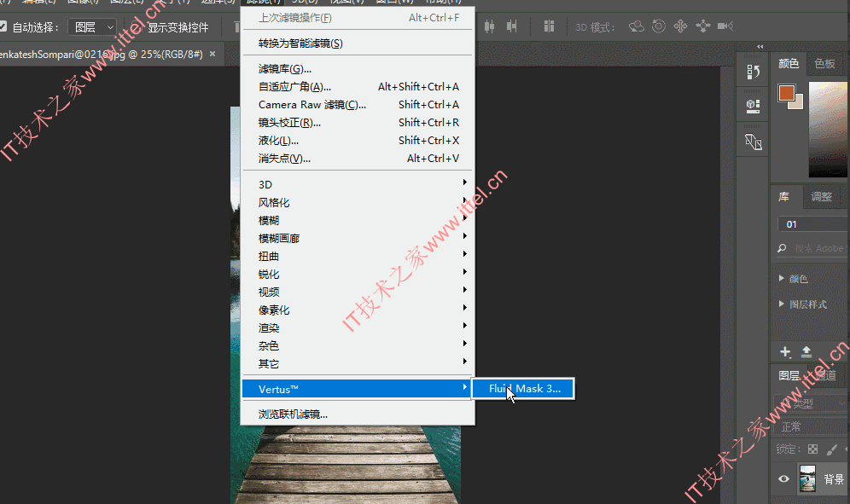Viewport: 850px width, 504px height.
Task: Open the 模糊画廊 submenu
Action: tap(358, 238)
